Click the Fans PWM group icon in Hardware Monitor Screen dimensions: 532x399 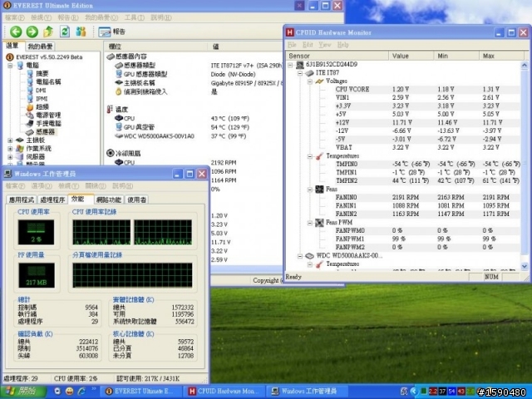point(319,223)
